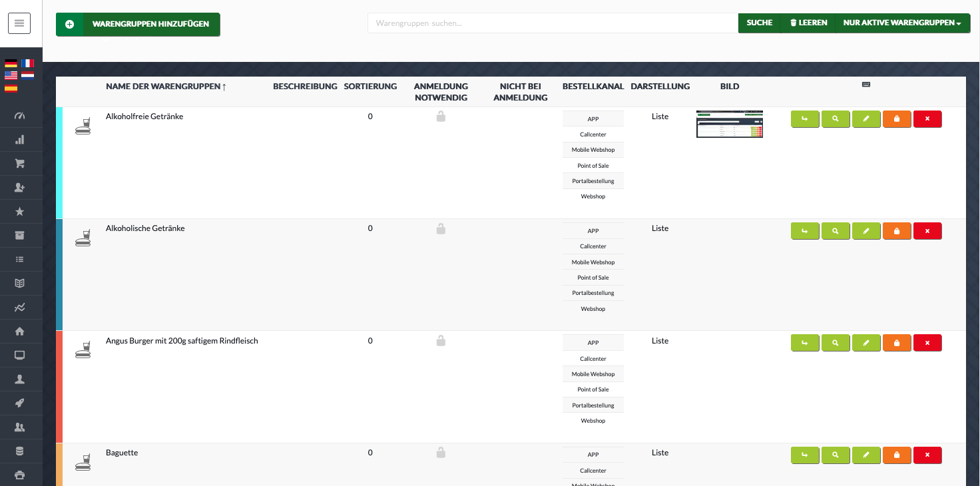Open bar chart statistics sidebar icon
The image size is (980, 486).
point(19,140)
